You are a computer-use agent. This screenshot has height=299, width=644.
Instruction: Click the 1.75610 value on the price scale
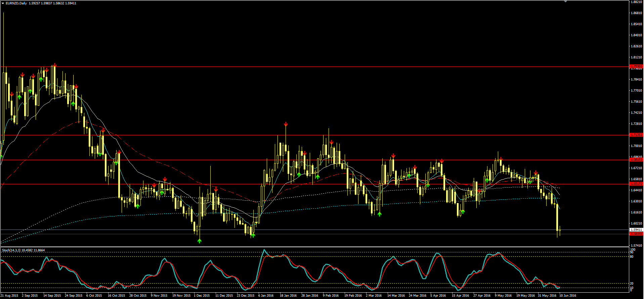637,102
